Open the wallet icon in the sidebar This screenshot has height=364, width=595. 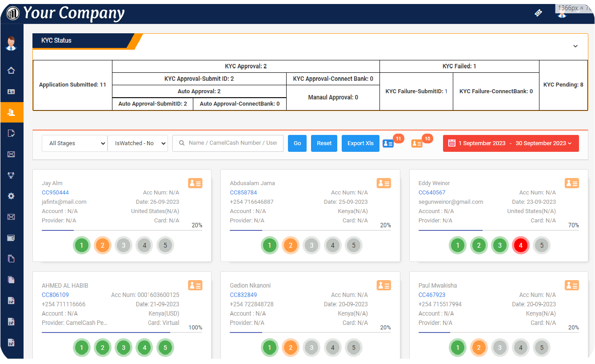[x=12, y=238]
